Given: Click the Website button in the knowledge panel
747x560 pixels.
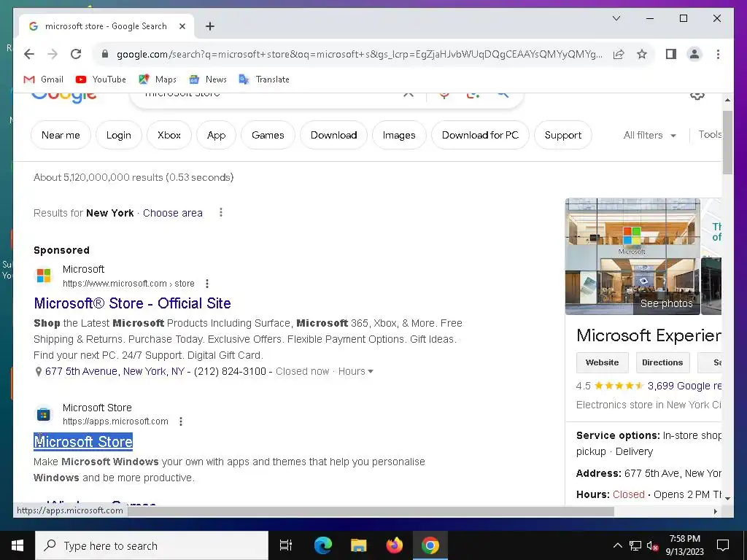Looking at the screenshot, I should [x=602, y=362].
